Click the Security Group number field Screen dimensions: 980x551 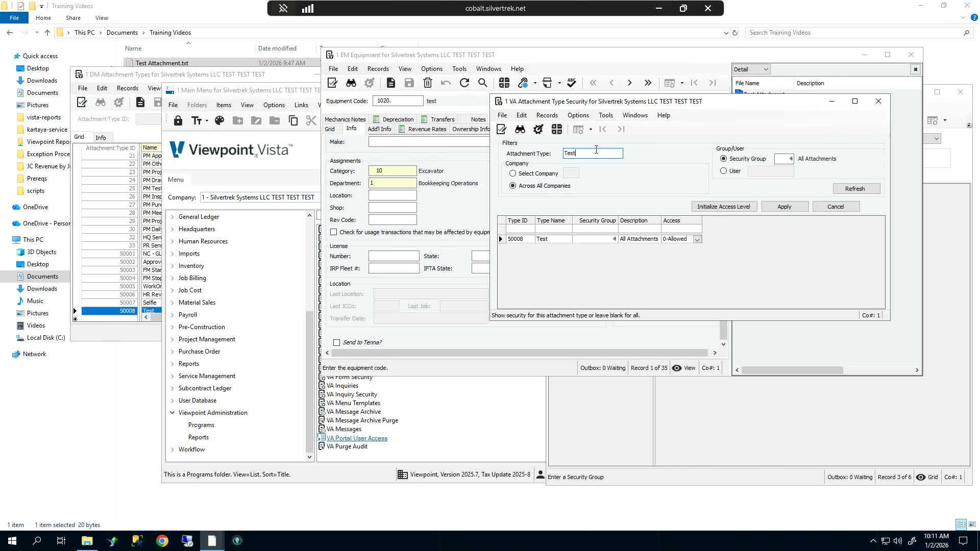pyautogui.click(x=784, y=159)
